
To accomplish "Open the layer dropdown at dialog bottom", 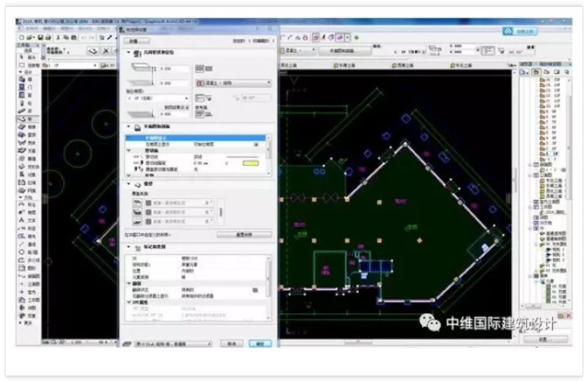I will [173, 344].
